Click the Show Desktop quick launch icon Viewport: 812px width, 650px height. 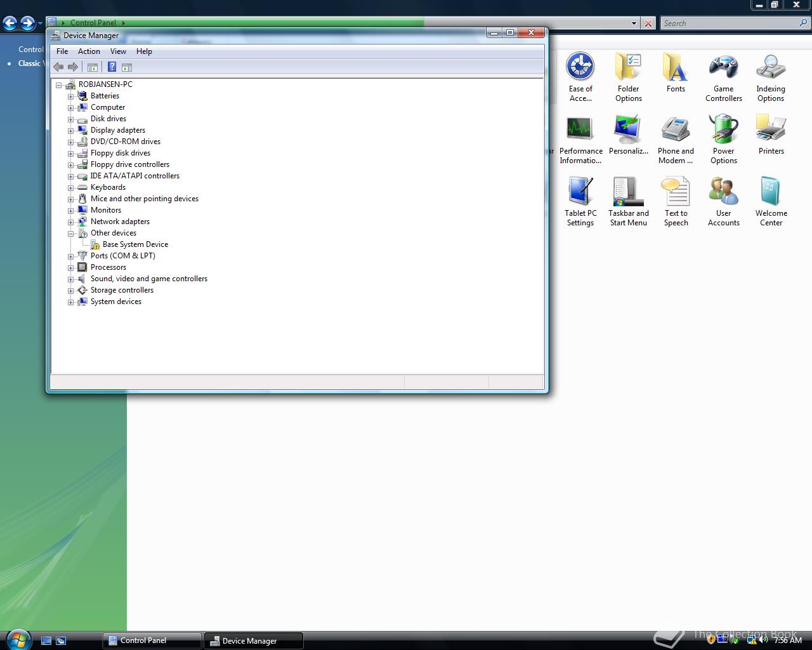point(46,641)
